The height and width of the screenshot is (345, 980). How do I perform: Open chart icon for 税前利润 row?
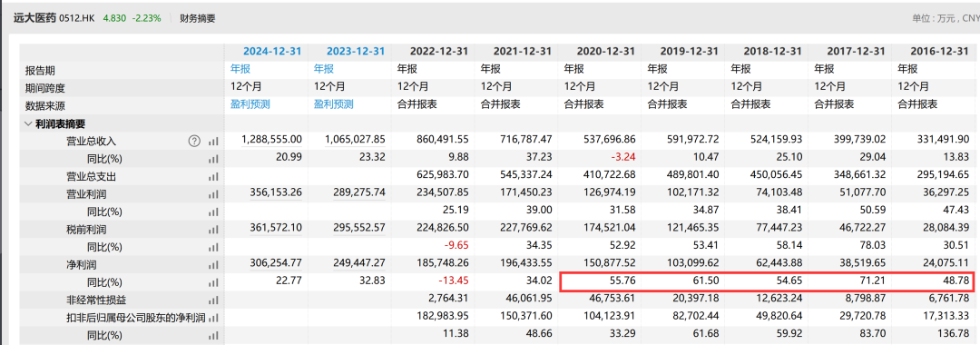tap(214, 230)
